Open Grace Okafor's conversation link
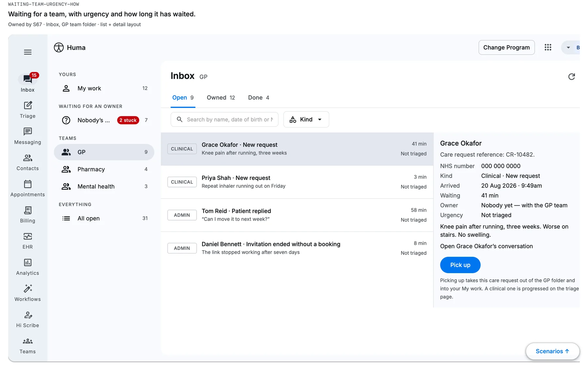The width and height of the screenshot is (588, 368). click(486, 246)
